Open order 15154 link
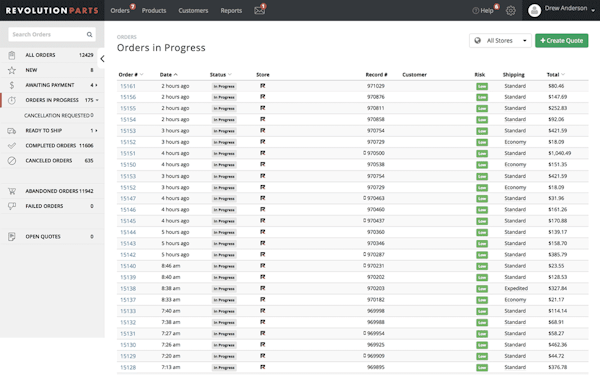The width and height of the screenshot is (600, 375). click(128, 120)
